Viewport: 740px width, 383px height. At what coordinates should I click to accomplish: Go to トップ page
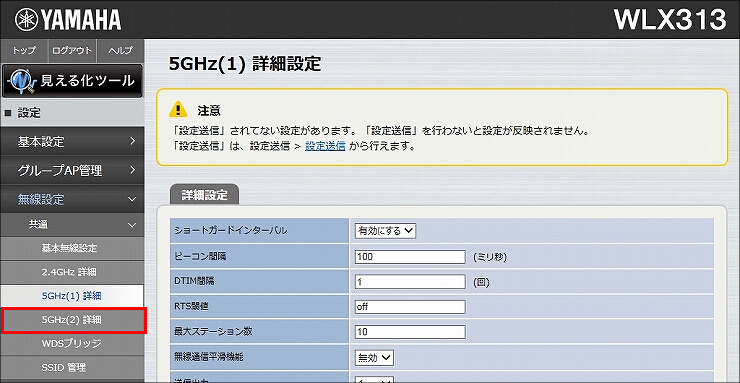tap(24, 50)
